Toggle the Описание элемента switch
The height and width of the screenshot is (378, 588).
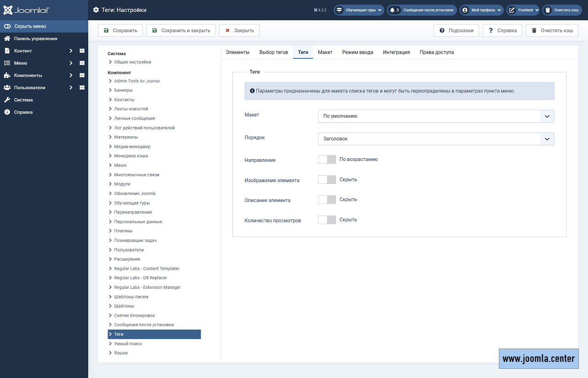tap(327, 200)
